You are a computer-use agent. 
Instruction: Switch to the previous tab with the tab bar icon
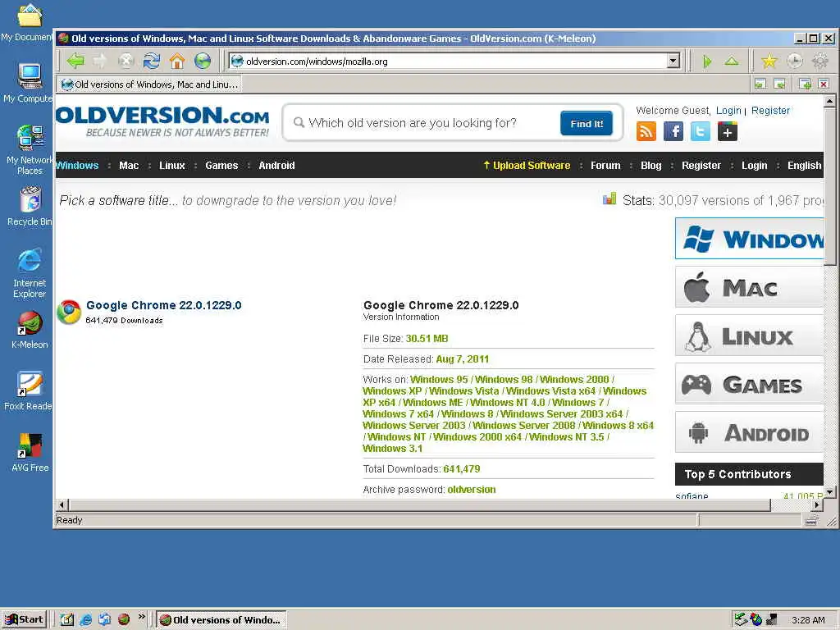click(x=760, y=84)
